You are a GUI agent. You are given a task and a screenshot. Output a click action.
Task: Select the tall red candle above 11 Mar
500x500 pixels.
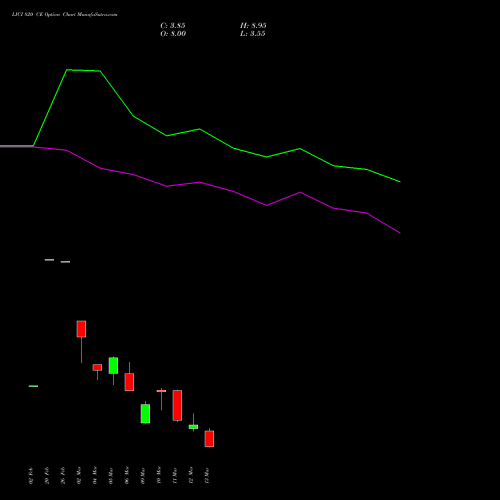177,405
